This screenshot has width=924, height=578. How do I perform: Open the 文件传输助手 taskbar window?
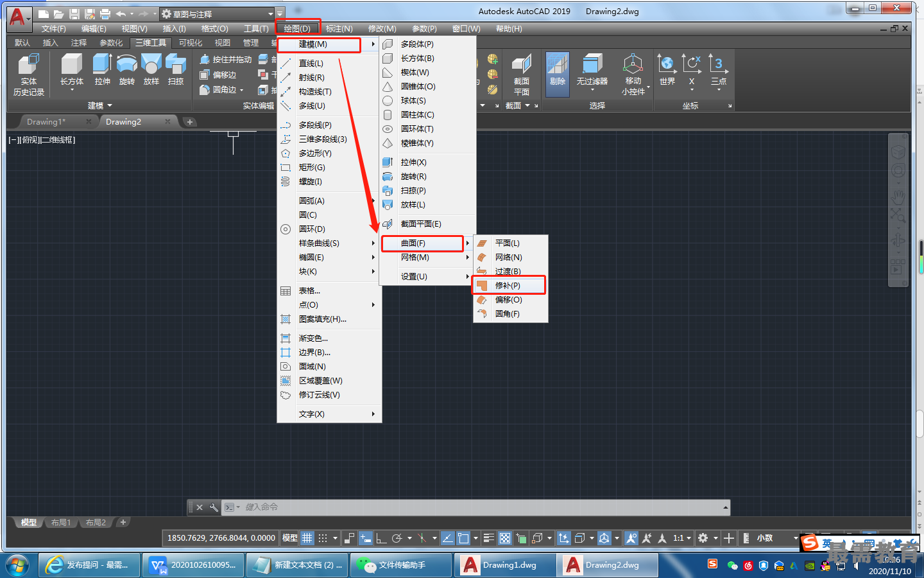coord(400,565)
